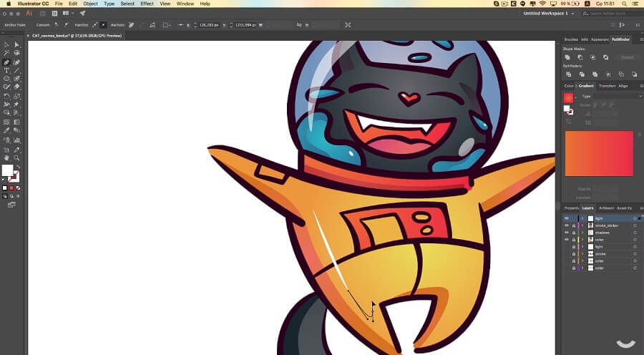Click the Expand button in Pathfinder
The height and width of the screenshot is (355, 644).
[627, 57]
